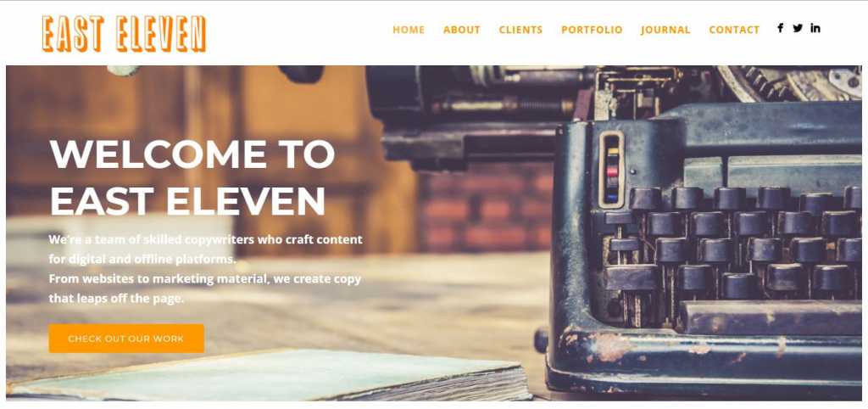
Task: Click the Welcome to East Eleven heading
Action: point(192,176)
